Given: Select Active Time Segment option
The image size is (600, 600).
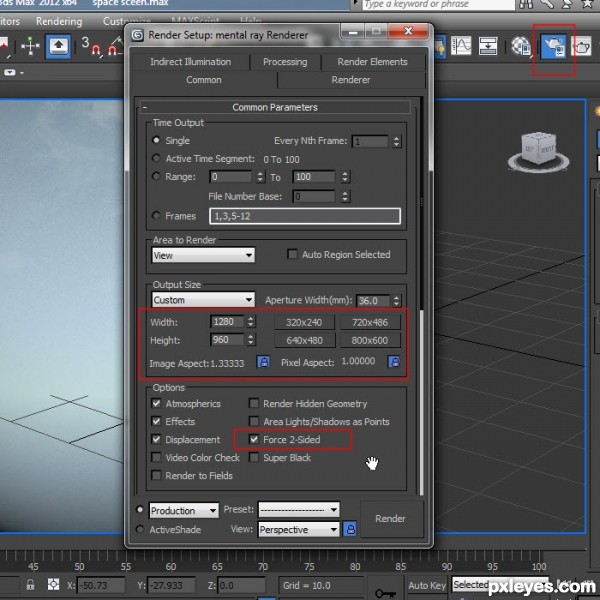Looking at the screenshot, I should (156, 158).
